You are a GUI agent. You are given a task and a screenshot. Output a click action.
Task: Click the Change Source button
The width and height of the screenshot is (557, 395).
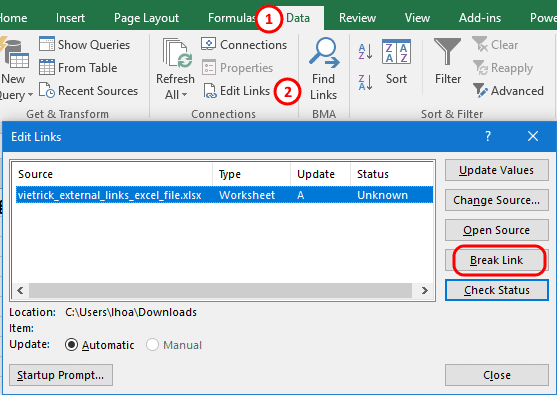click(x=497, y=200)
